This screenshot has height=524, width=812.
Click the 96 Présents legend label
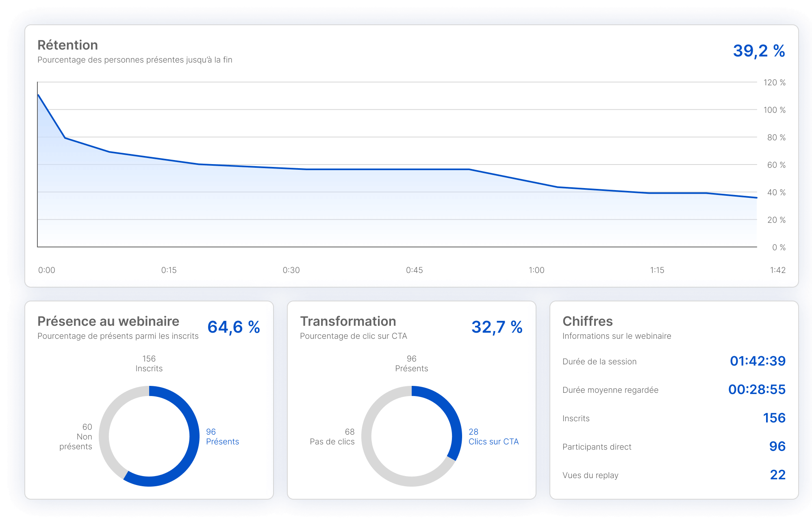click(x=223, y=437)
